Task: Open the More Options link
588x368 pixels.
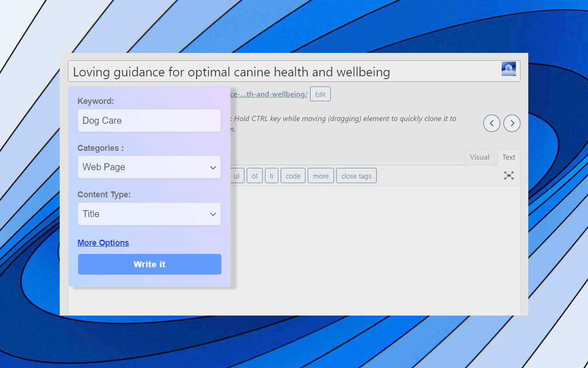Action: pyautogui.click(x=103, y=243)
